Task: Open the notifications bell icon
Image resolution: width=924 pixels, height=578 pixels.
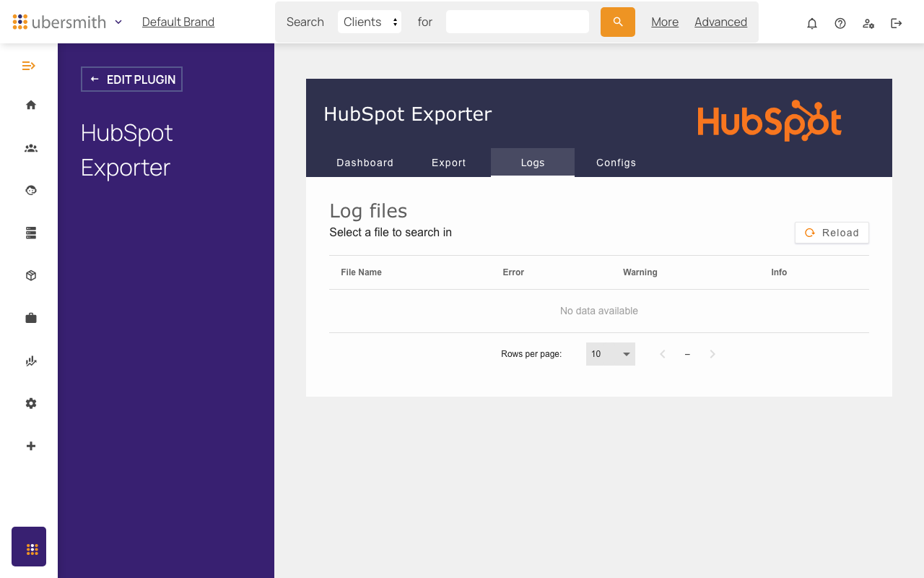Action: tap(812, 23)
